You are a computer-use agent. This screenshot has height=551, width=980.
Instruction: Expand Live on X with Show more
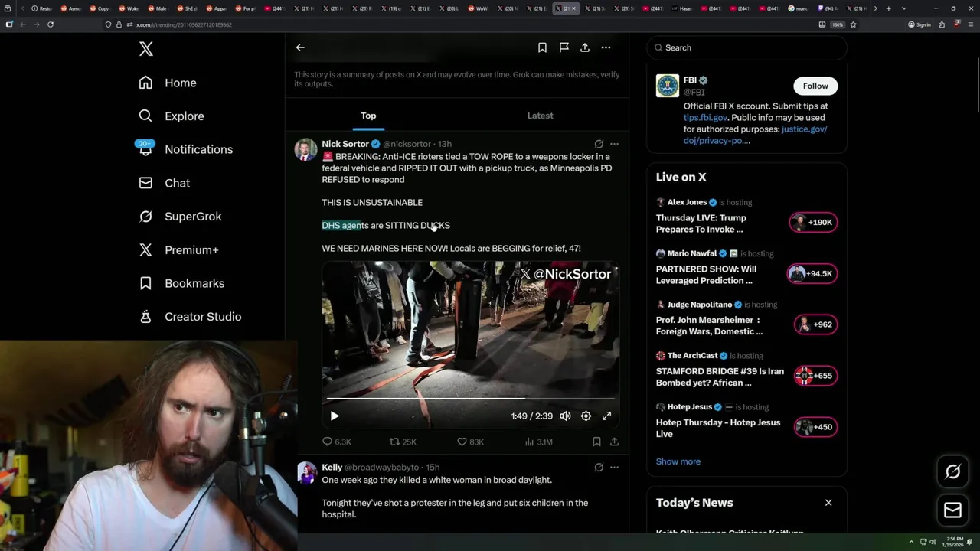point(678,461)
